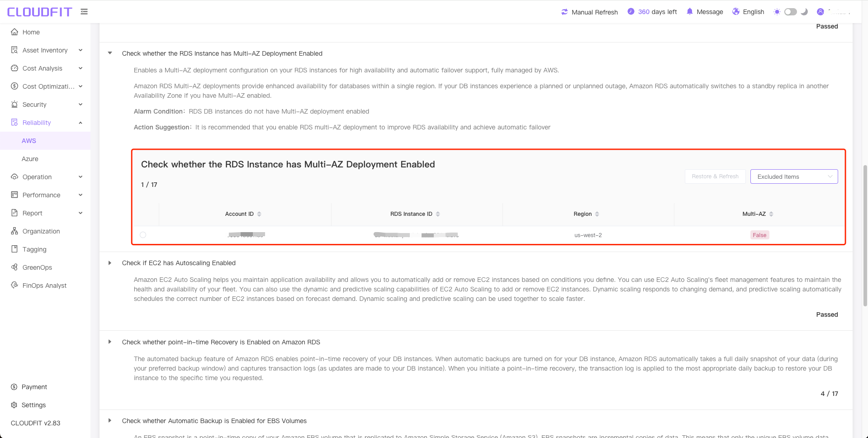Expand Security menu chevron
Viewport: 868px width, 438px height.
81,105
